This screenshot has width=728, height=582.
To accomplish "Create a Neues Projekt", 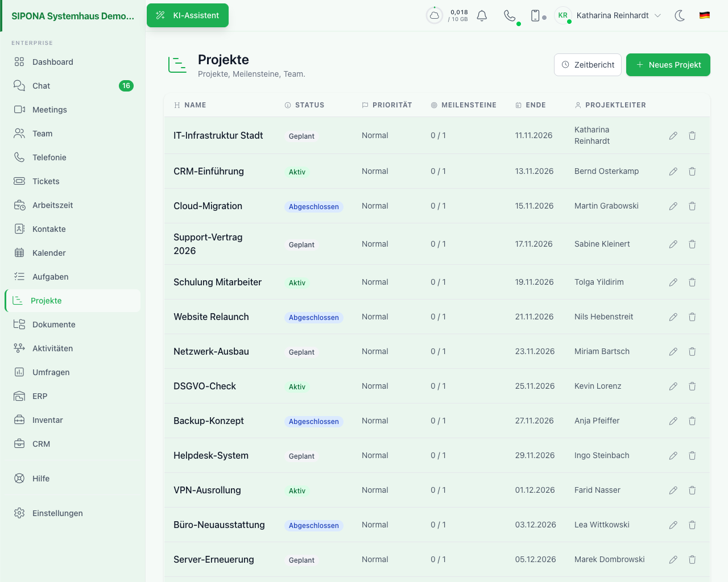I will pyautogui.click(x=668, y=65).
